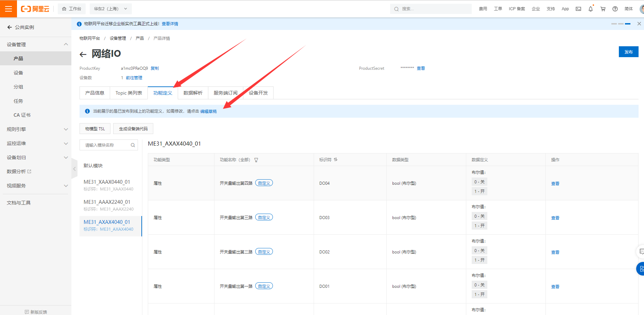Click the 编辑草稿 link

(208, 111)
